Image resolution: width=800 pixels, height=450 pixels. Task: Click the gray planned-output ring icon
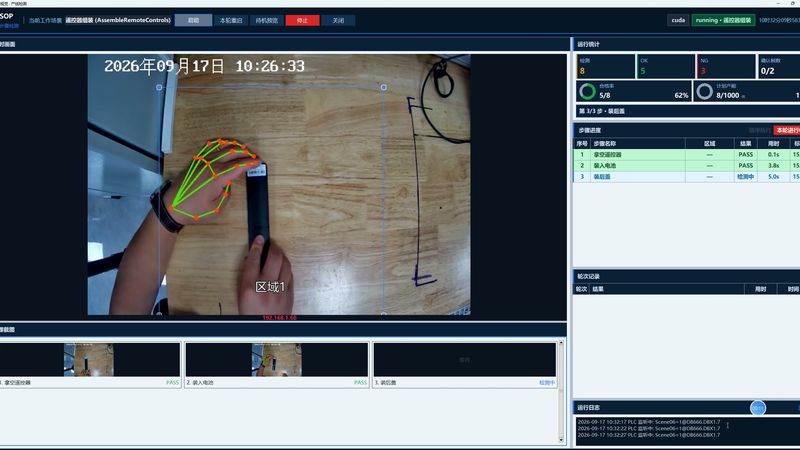point(705,91)
